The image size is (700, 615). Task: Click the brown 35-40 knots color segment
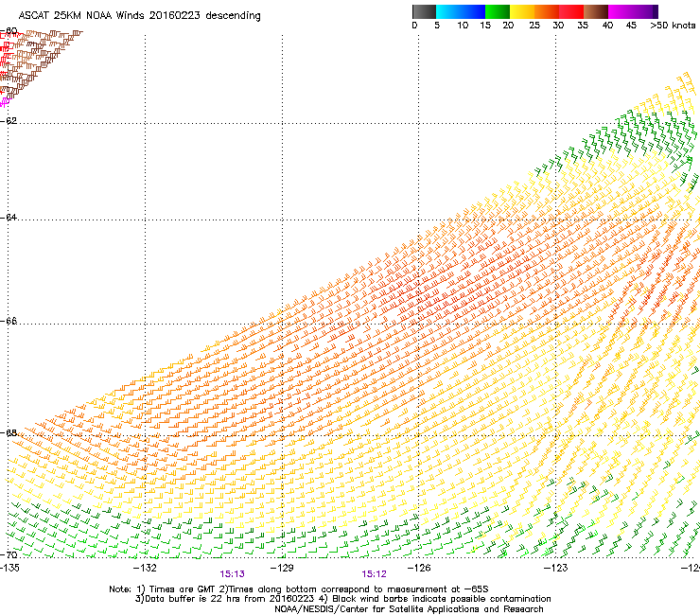click(596, 11)
